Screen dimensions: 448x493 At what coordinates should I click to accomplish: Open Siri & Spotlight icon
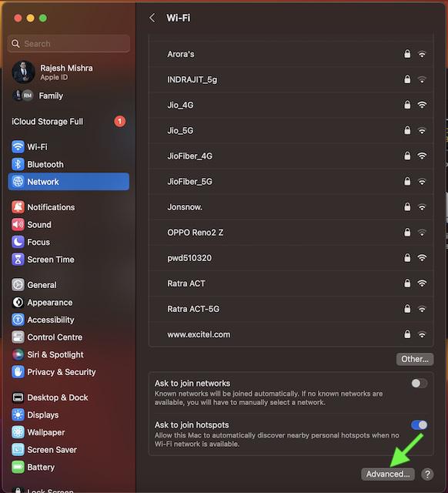[x=18, y=354]
